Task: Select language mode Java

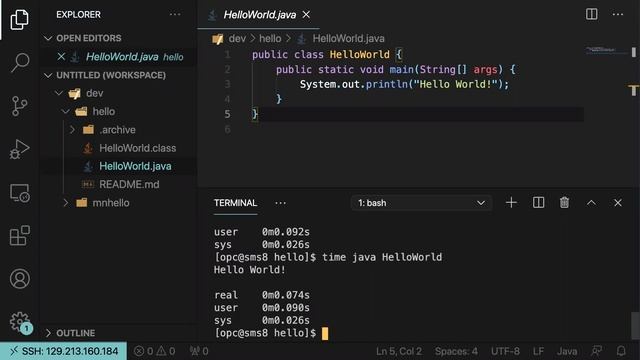Action: [567, 351]
